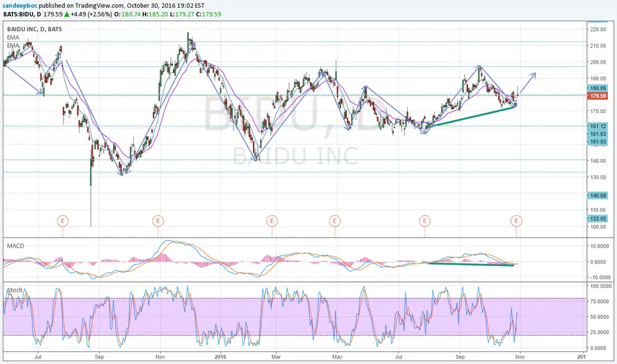Click the MACD indicator label
Image resolution: width=617 pixels, height=364 pixels.
pyautogui.click(x=15, y=246)
